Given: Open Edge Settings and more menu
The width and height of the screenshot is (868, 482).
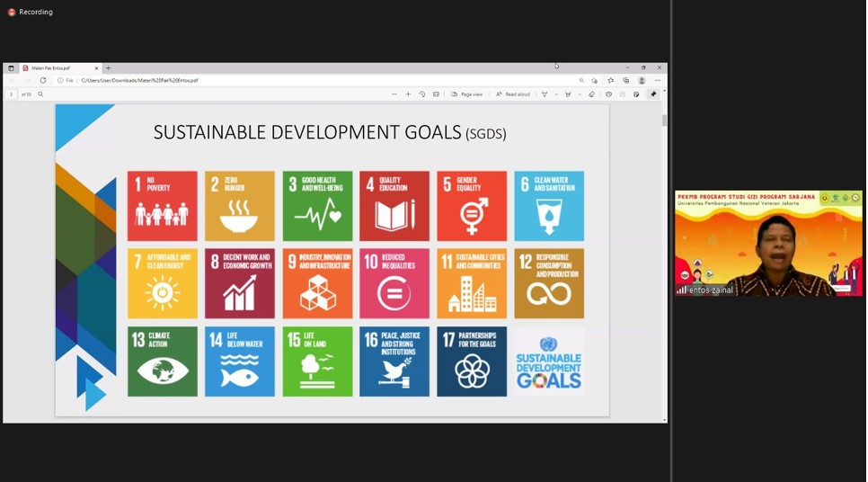Looking at the screenshot, I should (x=658, y=81).
